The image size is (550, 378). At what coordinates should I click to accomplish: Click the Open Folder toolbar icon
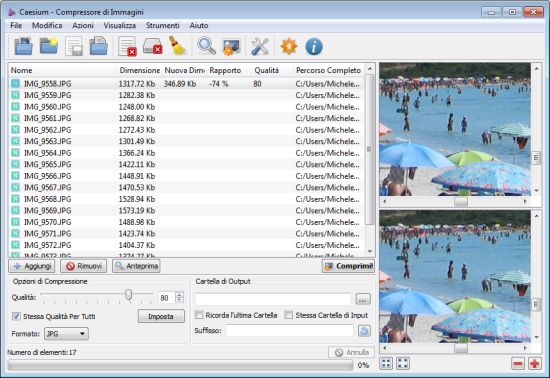(x=49, y=46)
